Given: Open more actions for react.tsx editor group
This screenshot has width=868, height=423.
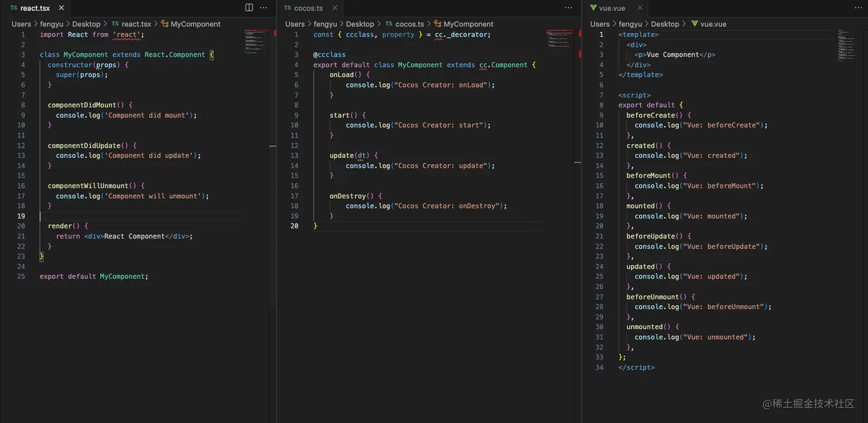Looking at the screenshot, I should click(x=263, y=8).
